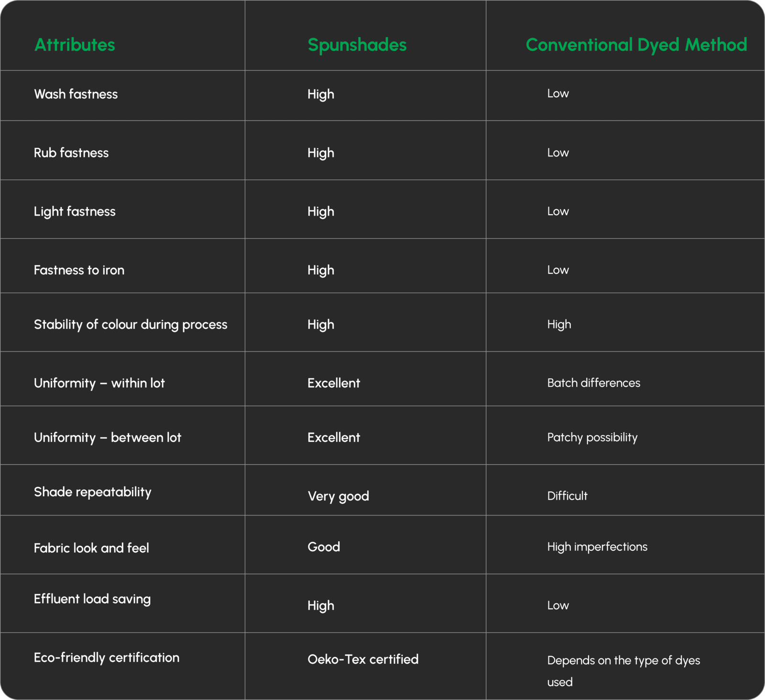This screenshot has width=765, height=700.
Task: Click the Attributes column header
Action: click(75, 45)
